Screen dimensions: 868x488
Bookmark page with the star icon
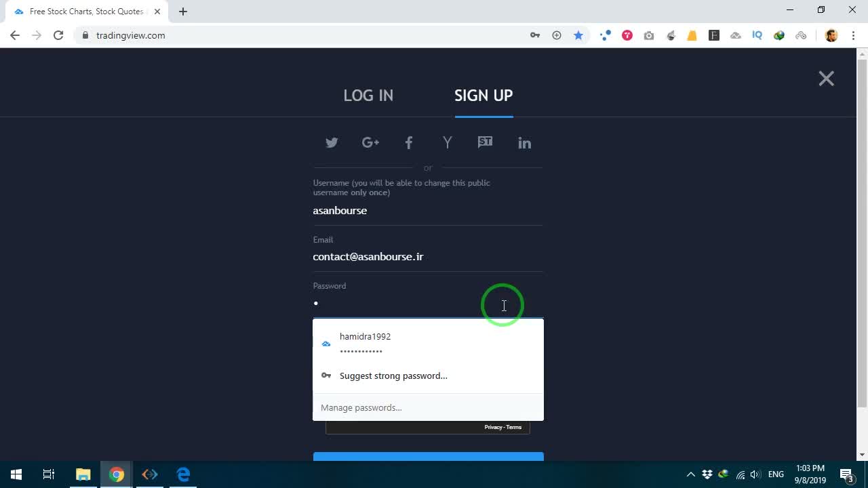point(578,35)
